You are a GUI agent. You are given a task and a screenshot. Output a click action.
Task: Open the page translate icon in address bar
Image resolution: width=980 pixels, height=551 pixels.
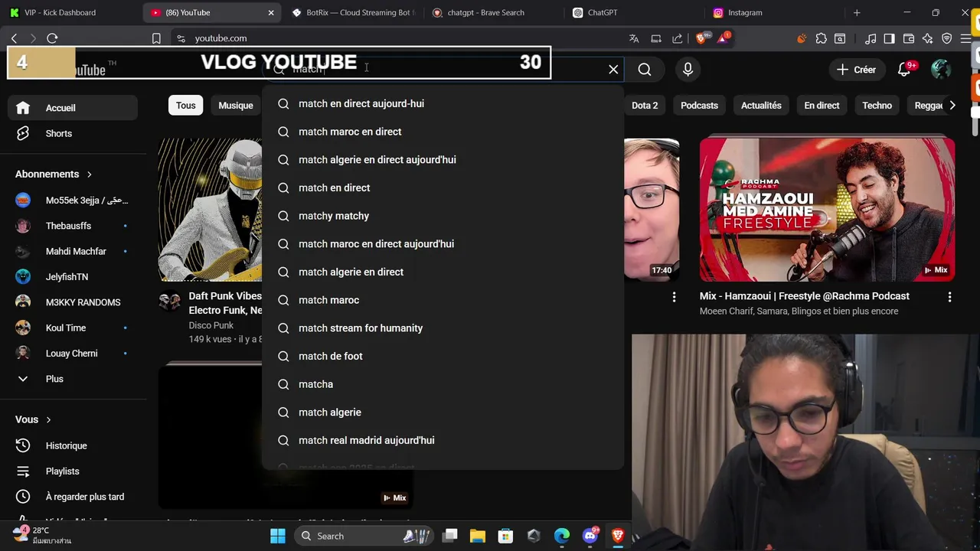coord(634,38)
